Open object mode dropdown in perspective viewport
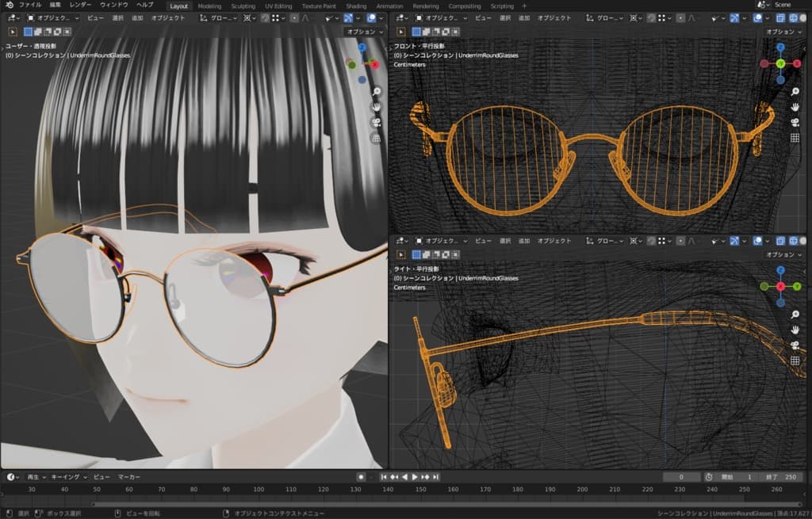The height and width of the screenshot is (519, 812). pos(52,17)
